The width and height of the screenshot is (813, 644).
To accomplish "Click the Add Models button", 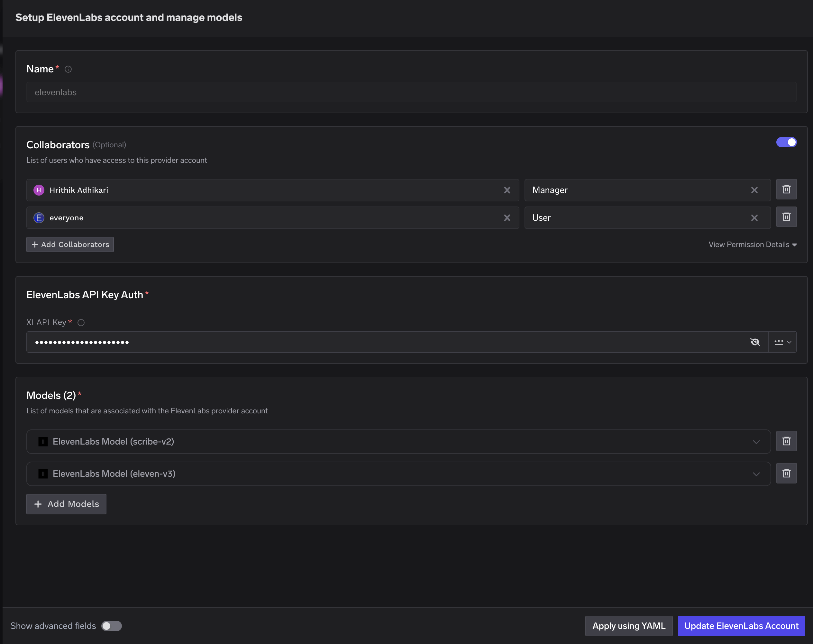I will [66, 504].
